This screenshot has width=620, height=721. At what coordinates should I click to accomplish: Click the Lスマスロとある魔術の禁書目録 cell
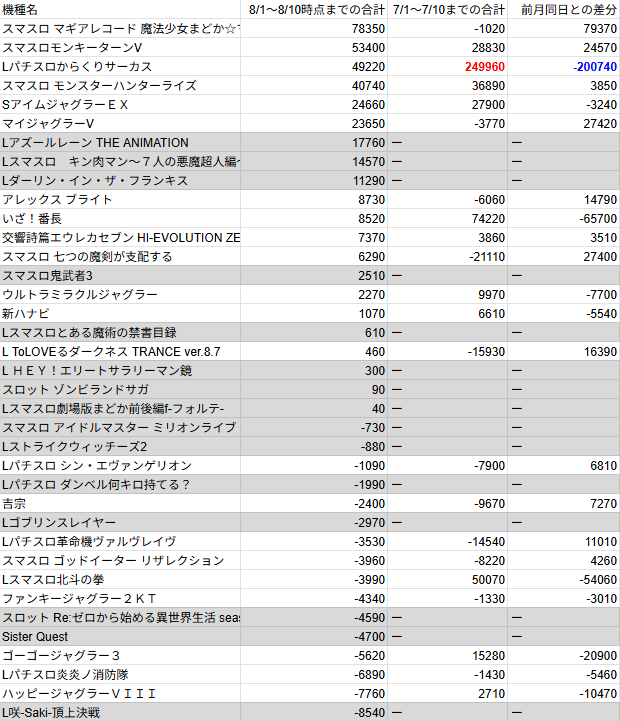(120, 332)
